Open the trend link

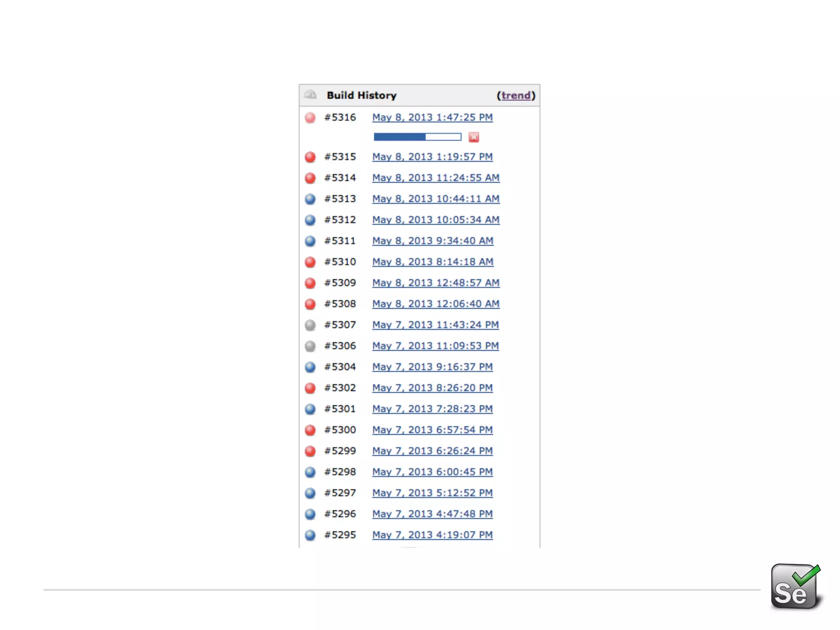[x=516, y=96]
